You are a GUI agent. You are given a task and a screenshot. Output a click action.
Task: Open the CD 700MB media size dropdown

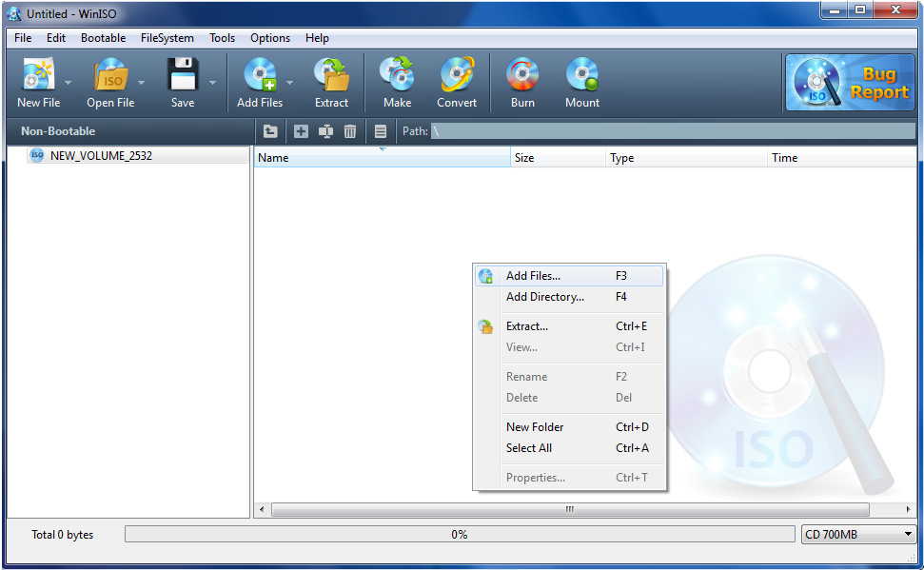pyautogui.click(x=858, y=535)
